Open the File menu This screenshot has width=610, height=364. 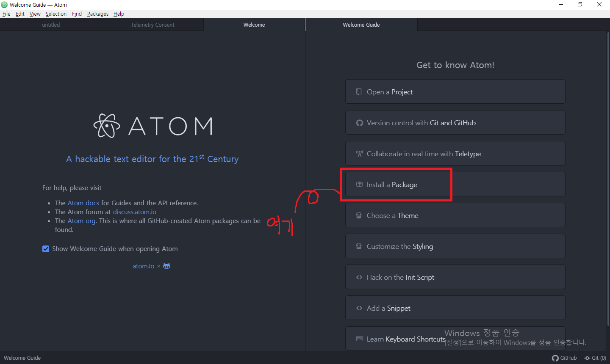[6, 14]
